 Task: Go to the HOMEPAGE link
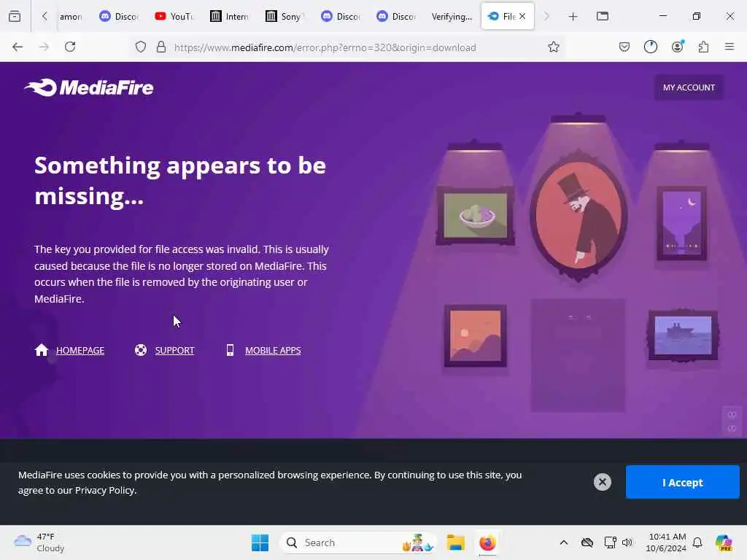coord(80,351)
